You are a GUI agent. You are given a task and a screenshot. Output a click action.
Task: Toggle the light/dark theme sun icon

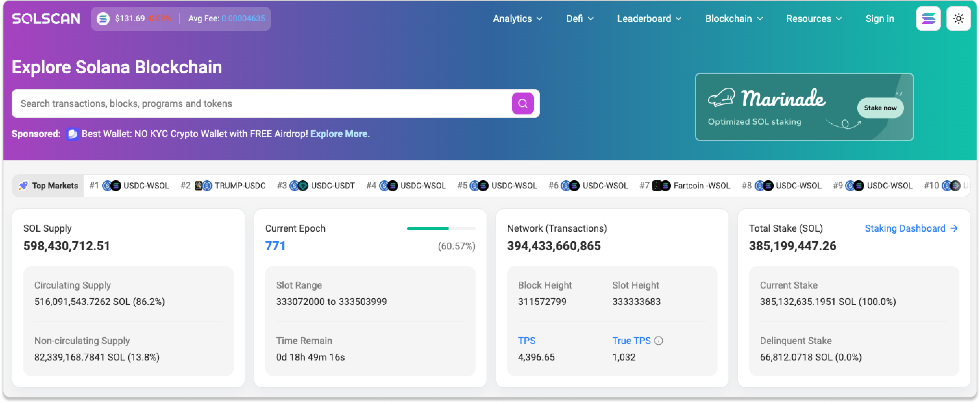coord(958,19)
